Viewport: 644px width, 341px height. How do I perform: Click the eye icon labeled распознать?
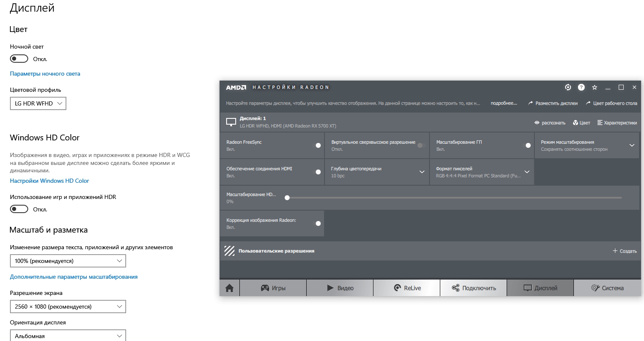pyautogui.click(x=537, y=123)
